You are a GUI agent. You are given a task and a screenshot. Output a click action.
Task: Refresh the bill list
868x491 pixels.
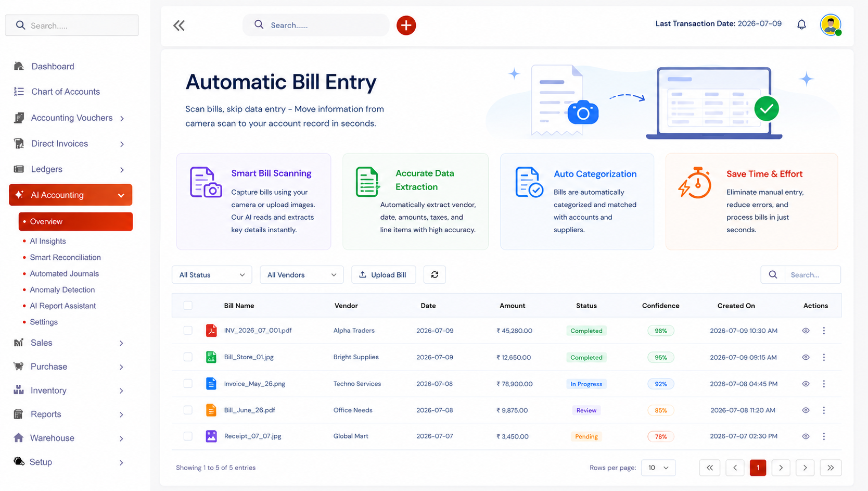(435, 274)
